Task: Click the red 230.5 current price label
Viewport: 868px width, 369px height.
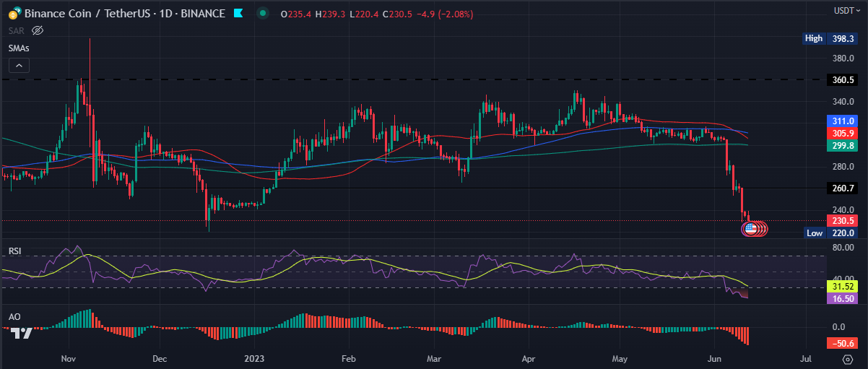Action: pos(842,221)
